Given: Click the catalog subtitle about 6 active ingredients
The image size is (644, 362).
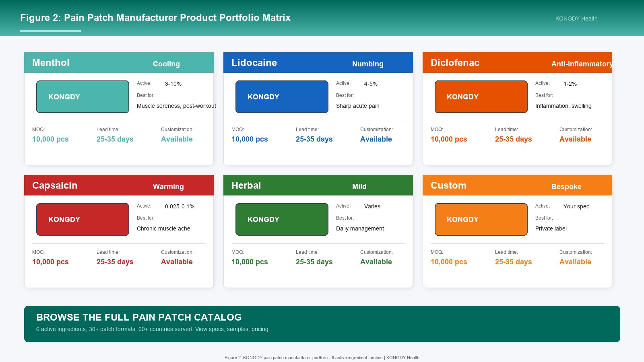Looking at the screenshot, I should [x=153, y=329].
